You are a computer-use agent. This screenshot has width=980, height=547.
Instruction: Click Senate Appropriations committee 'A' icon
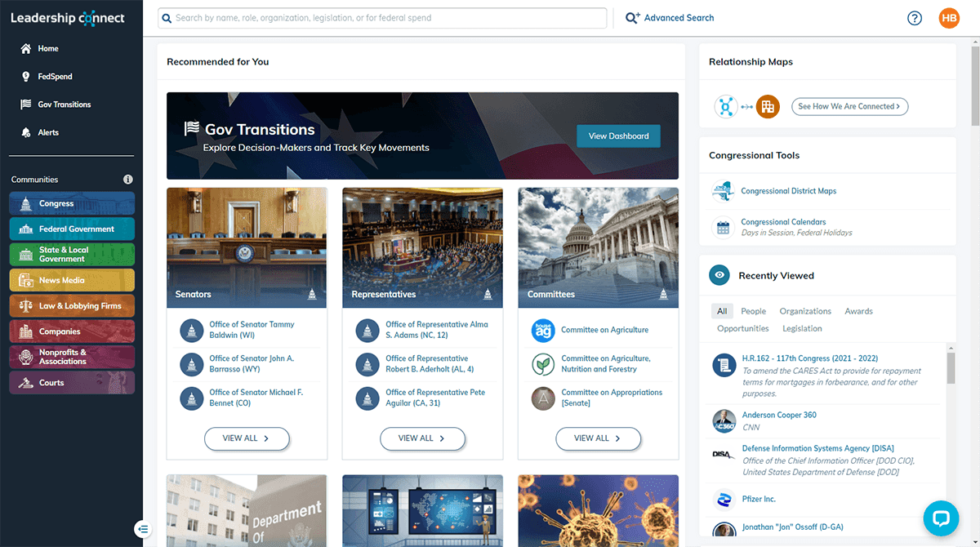pyautogui.click(x=543, y=398)
